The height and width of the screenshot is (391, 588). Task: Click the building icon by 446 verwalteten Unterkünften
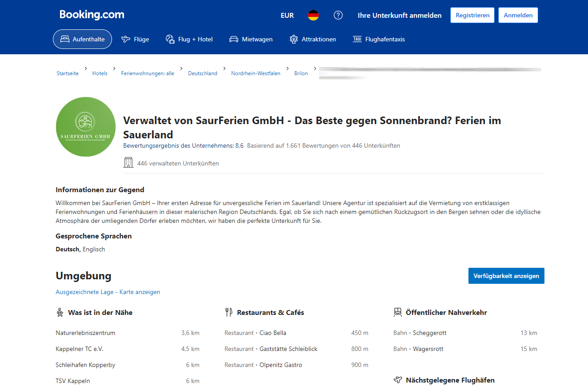coord(128,163)
